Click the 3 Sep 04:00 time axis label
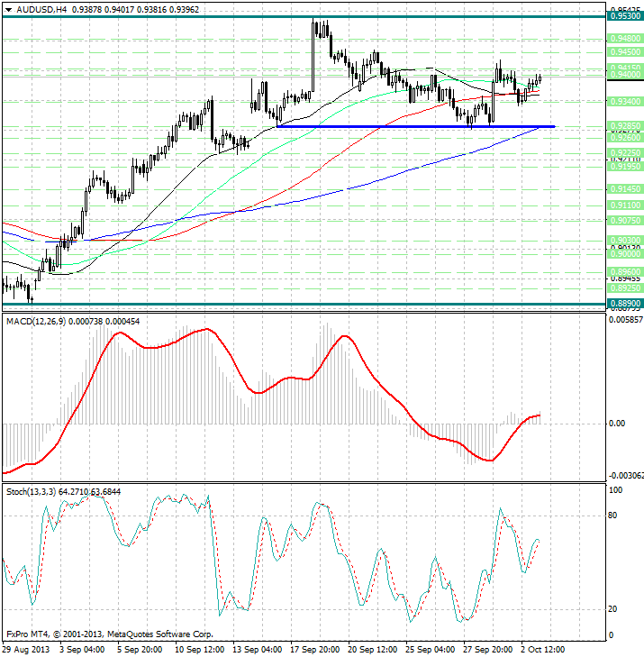This screenshot has height=657, width=644. (82, 650)
